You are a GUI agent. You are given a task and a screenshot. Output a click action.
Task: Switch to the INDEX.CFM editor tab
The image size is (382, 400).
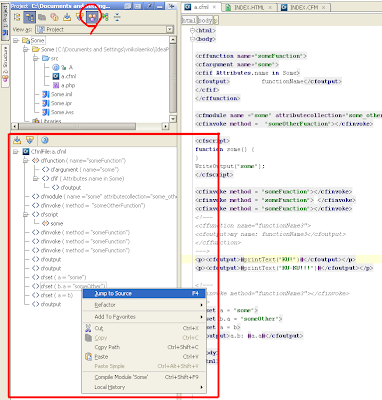point(304,7)
